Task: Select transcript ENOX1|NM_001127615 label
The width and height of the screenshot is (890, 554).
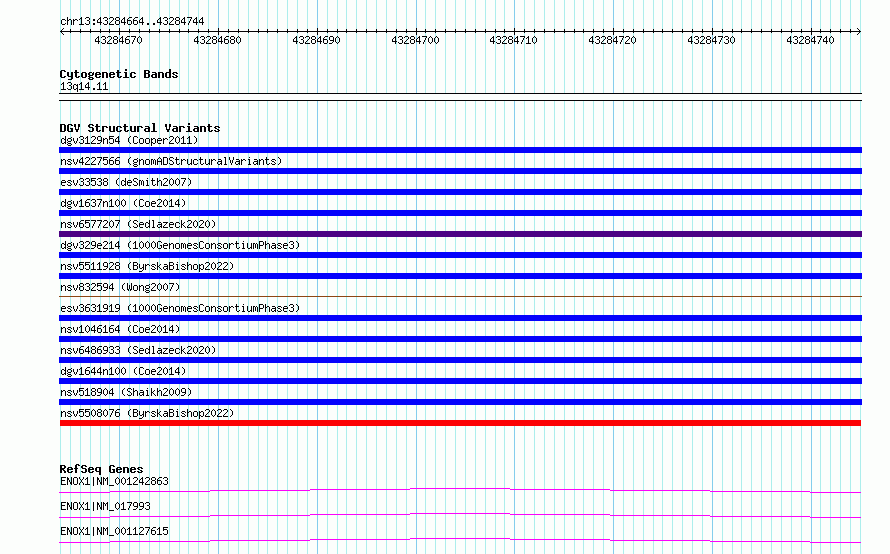Action: point(114,531)
